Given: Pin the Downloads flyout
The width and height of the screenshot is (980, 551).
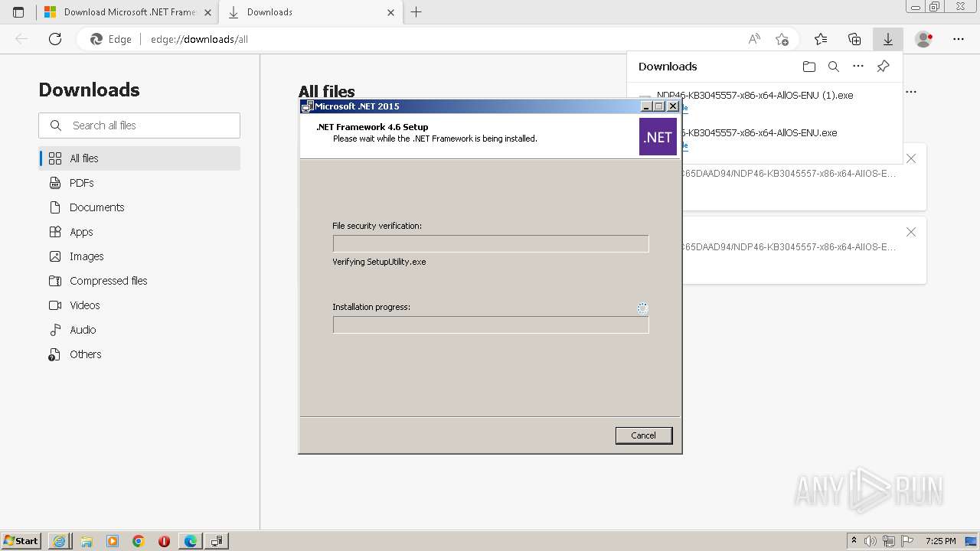Looking at the screenshot, I should pos(883,67).
